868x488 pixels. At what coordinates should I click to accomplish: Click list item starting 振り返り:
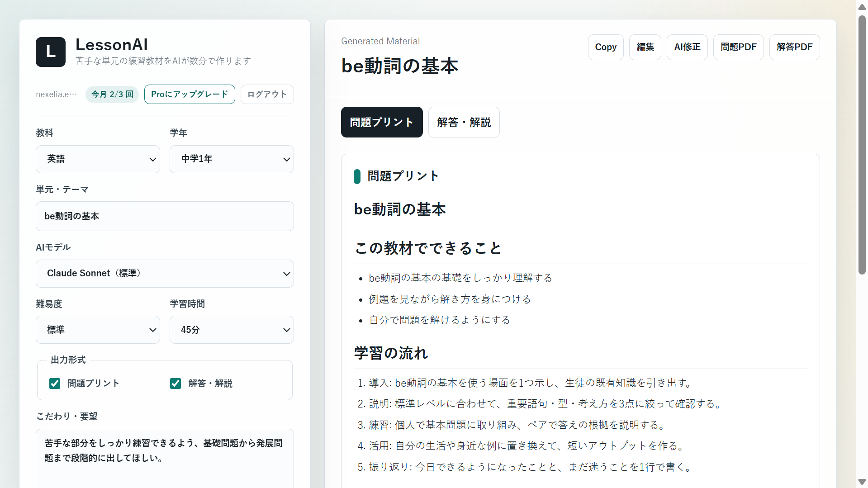(x=531, y=467)
